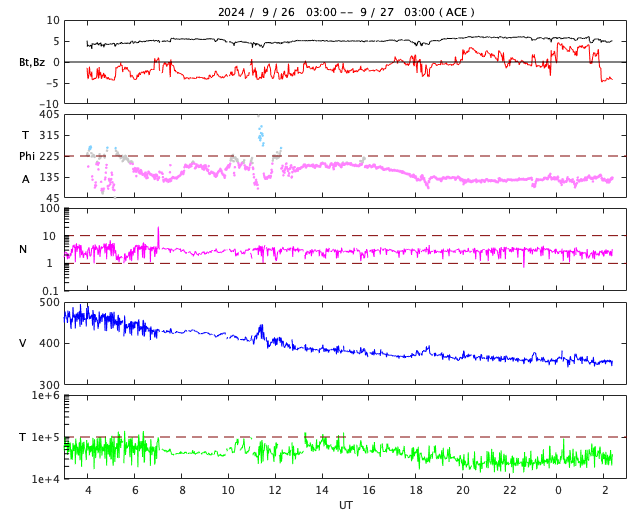Click the 'A' label in angle panel

[x=25, y=179]
